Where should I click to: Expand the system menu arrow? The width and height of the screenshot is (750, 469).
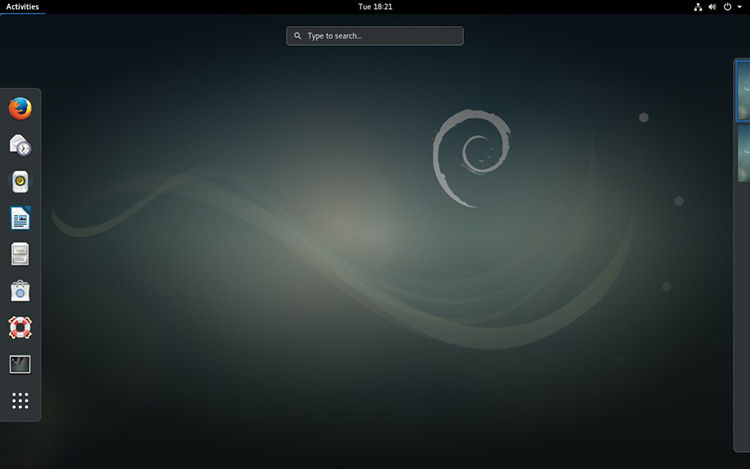pos(739,7)
